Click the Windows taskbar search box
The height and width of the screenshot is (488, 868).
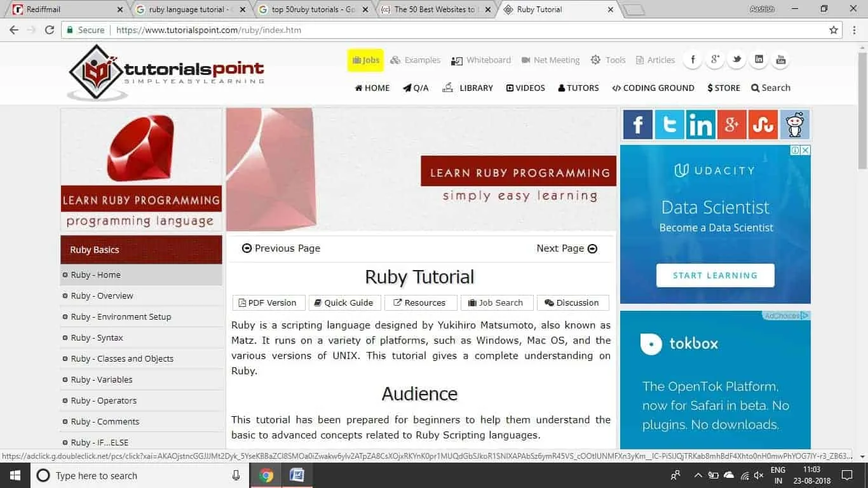click(139, 475)
